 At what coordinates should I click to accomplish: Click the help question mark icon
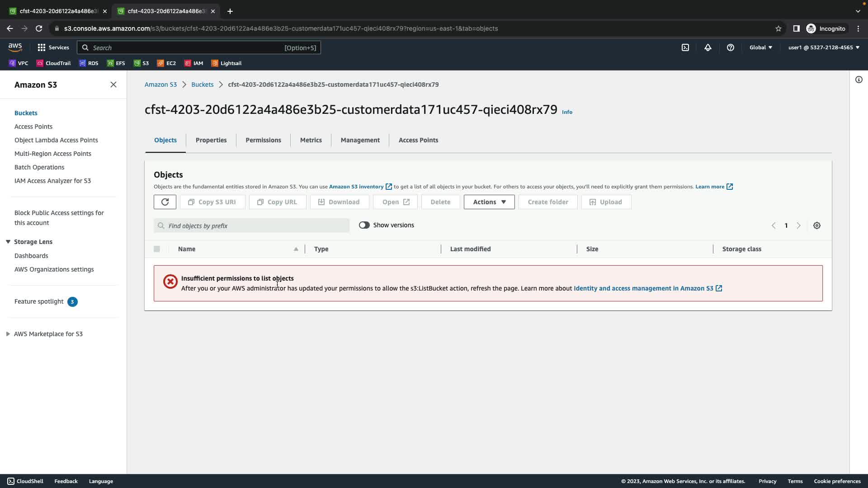pos(731,47)
